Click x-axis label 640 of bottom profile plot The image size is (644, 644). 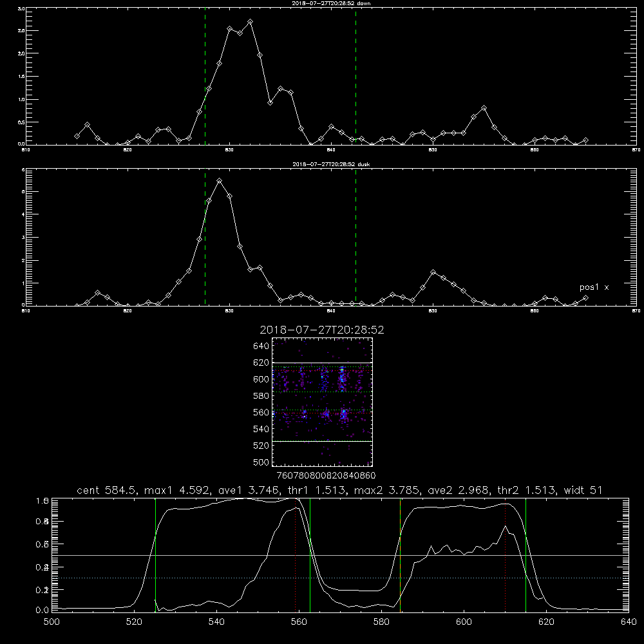(629, 622)
